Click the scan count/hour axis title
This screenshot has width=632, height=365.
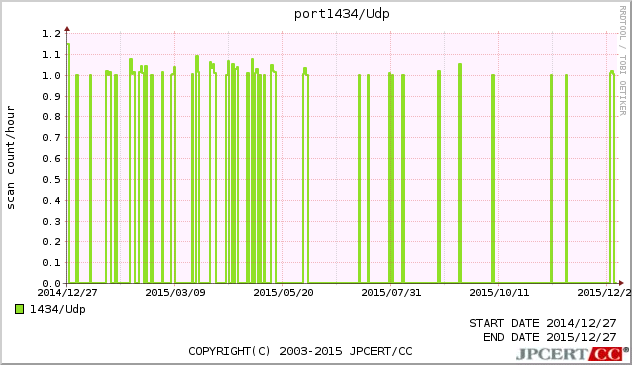pyautogui.click(x=10, y=158)
